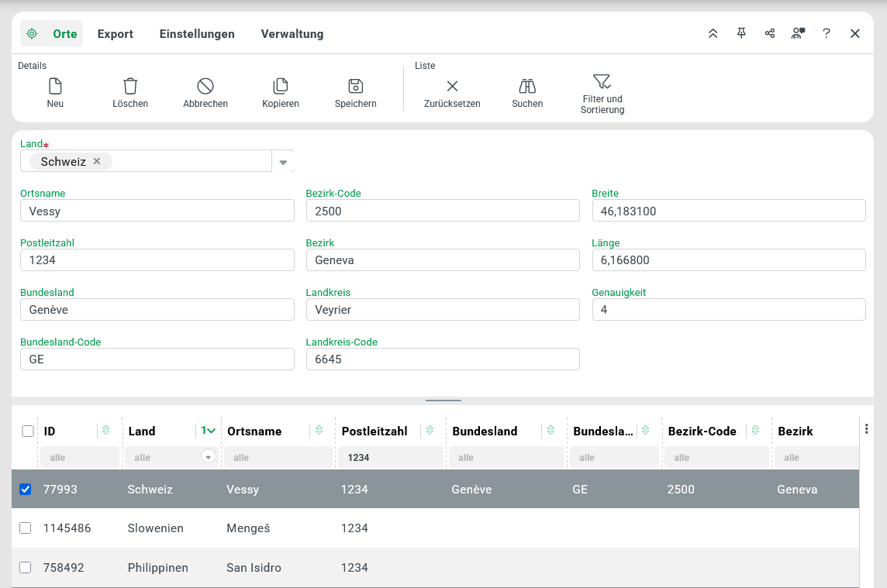Click the Löschen trash icon
The height and width of the screenshot is (588, 887).
pos(130,86)
